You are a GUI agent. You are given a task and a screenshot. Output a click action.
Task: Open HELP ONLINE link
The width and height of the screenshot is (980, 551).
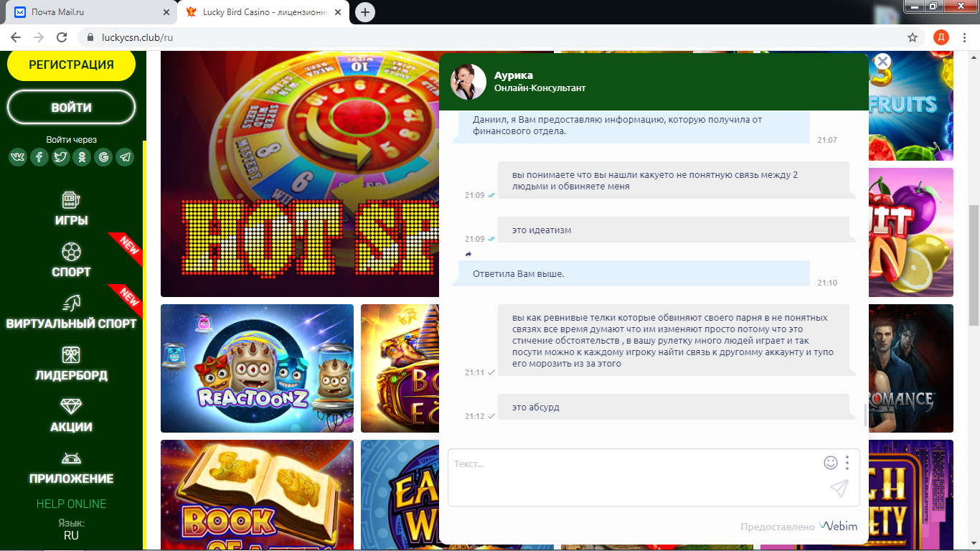point(71,504)
